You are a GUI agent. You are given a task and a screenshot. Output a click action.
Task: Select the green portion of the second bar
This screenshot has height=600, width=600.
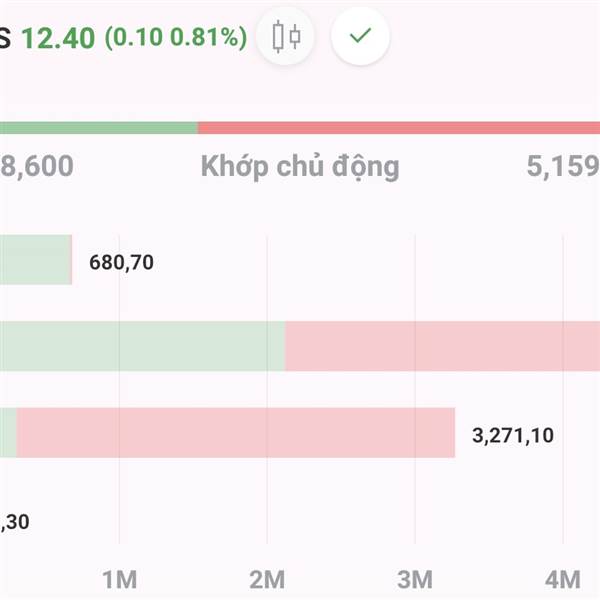[x=142, y=346]
